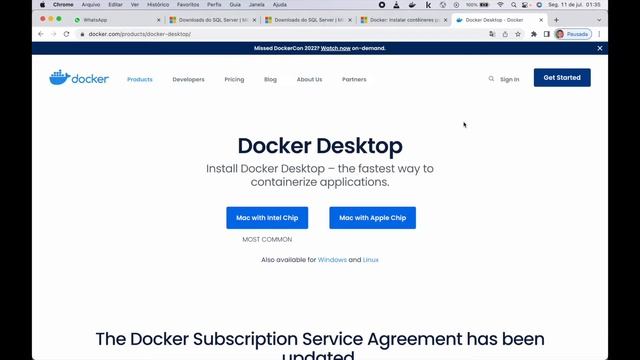Open Spotlight search in menu bar
The height and width of the screenshot is (360, 640).
[513, 5]
